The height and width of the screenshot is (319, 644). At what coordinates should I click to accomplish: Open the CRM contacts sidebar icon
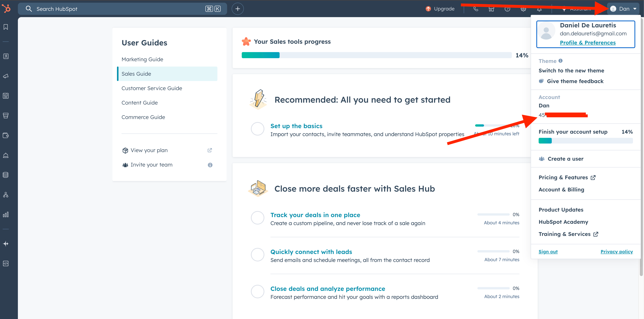pyautogui.click(x=6, y=56)
